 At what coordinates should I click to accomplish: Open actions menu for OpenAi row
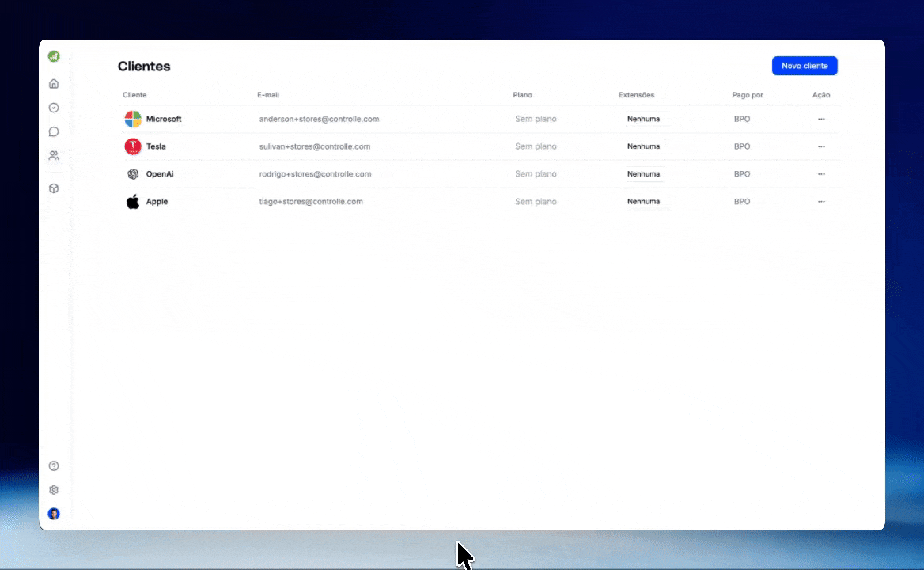point(821,174)
